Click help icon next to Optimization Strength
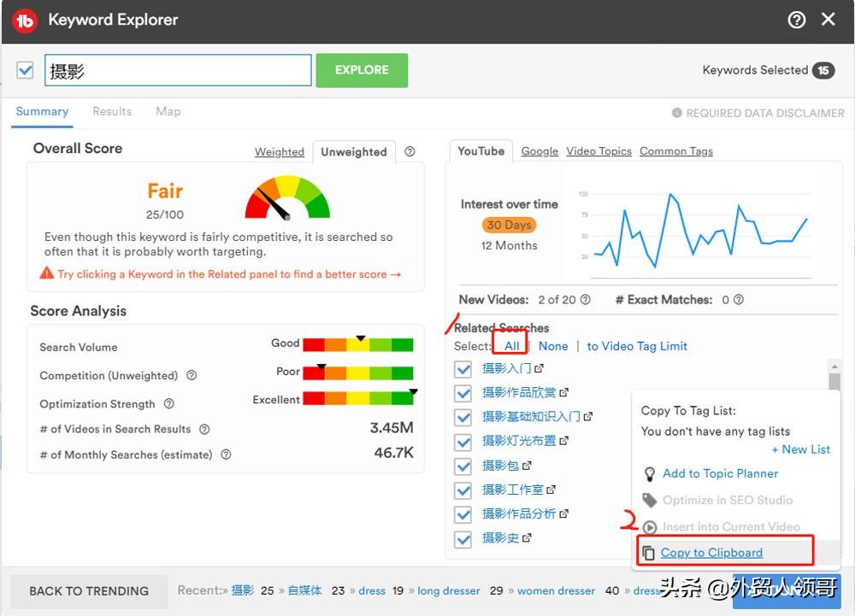 pyautogui.click(x=169, y=403)
